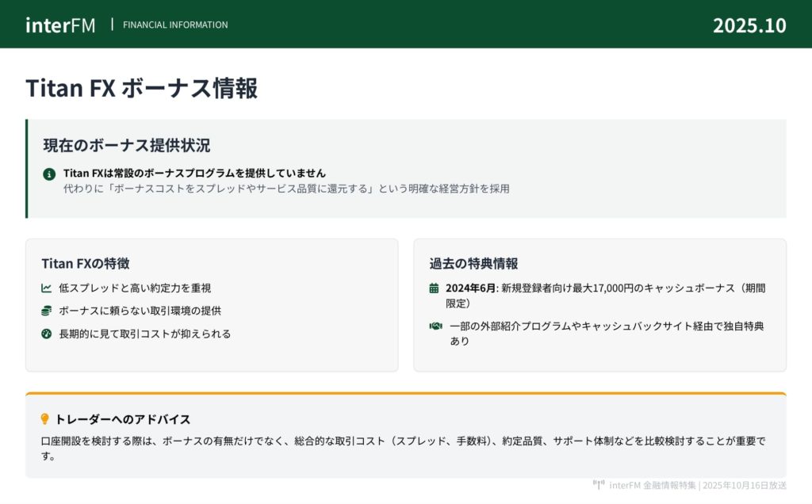
Task: Select the Titan FXの特徴 card heading
Action: pyautogui.click(x=86, y=264)
